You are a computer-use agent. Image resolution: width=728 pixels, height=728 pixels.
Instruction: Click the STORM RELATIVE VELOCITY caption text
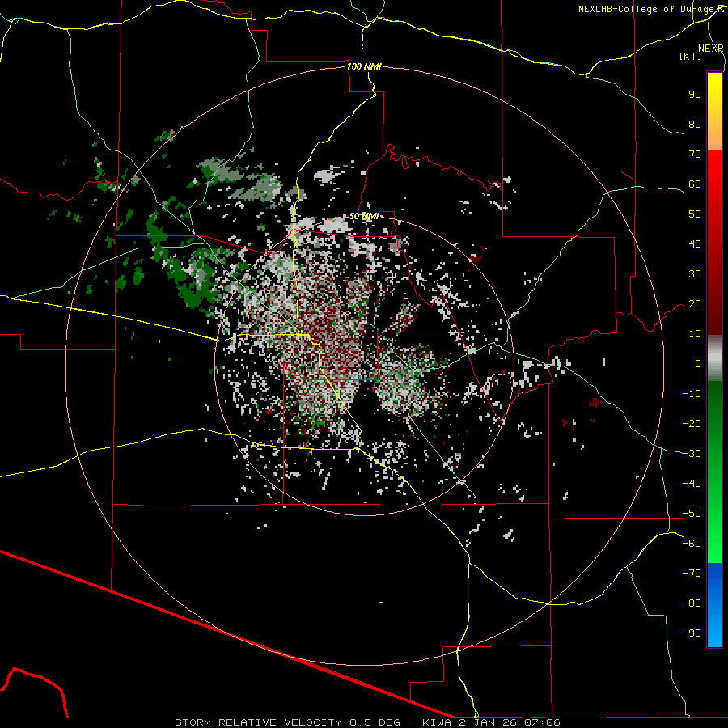point(260,722)
